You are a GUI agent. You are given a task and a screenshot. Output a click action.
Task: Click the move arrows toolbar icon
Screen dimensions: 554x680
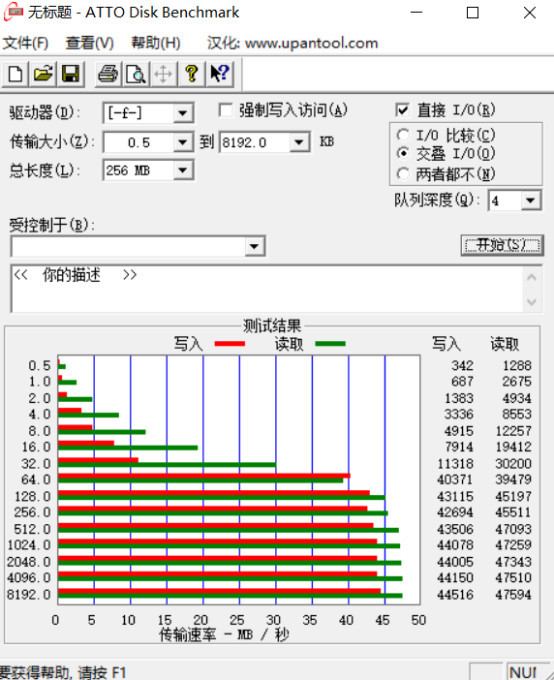pyautogui.click(x=163, y=74)
